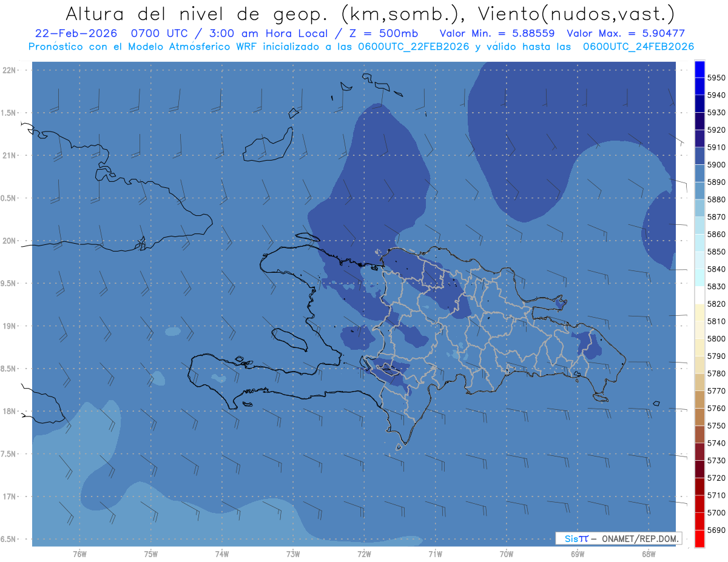728x562 pixels.
Task: Pick the swatch between 5880 and 5870
Action: [x=699, y=208]
